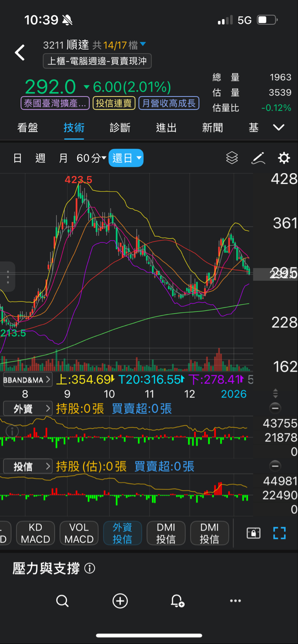Open the 投信 indicator selector
The width and height of the screenshot is (298, 644).
tap(27, 466)
